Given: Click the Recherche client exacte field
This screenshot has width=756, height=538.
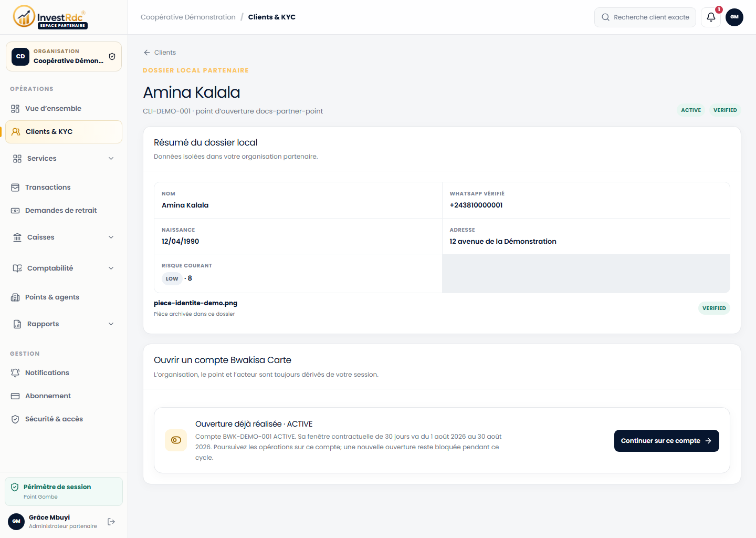Looking at the screenshot, I should point(645,17).
